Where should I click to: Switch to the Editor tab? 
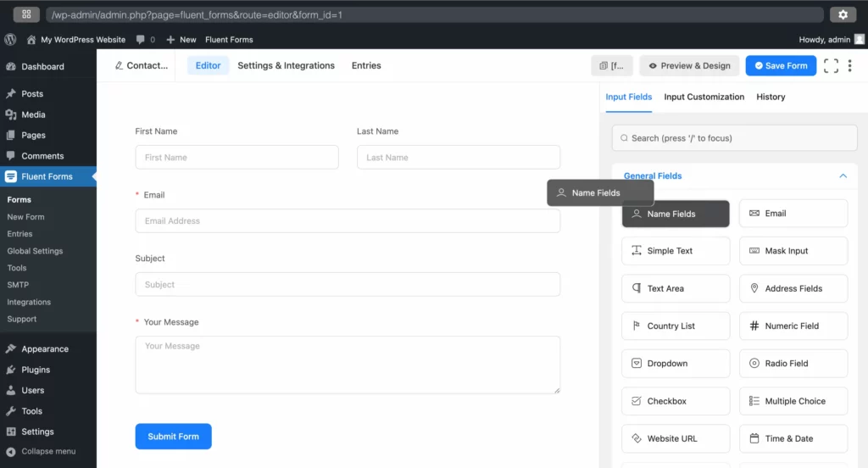pos(208,65)
